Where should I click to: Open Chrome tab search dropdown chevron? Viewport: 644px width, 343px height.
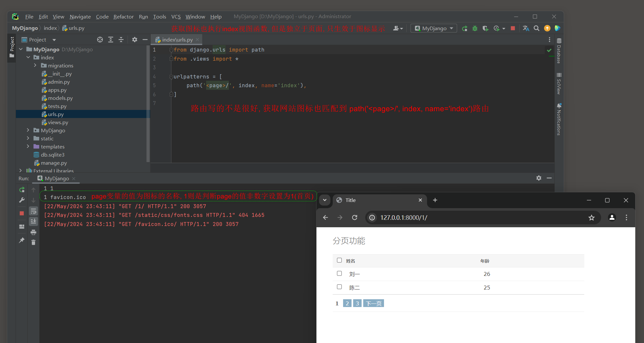coord(325,200)
